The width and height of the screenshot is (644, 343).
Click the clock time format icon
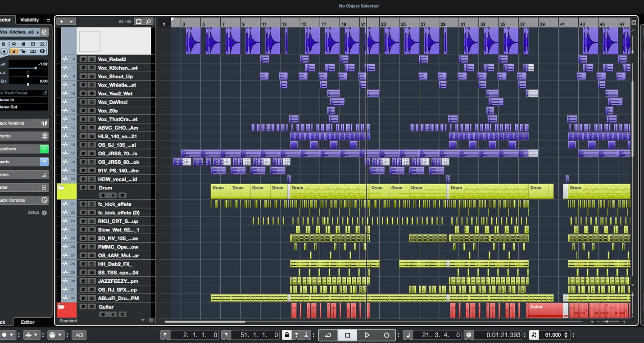[x=468, y=335]
